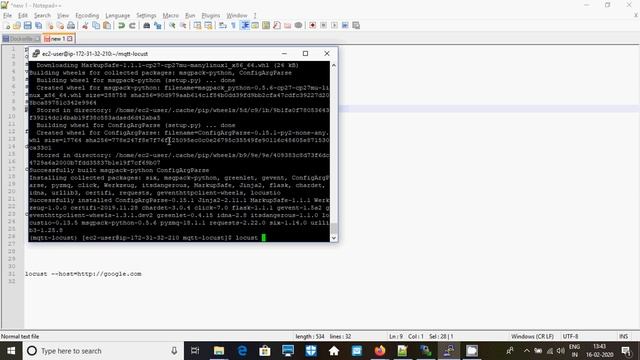The width and height of the screenshot is (640, 360).
Task: Toggle Show All Characters pilcrow icon
Action: click(x=233, y=25)
